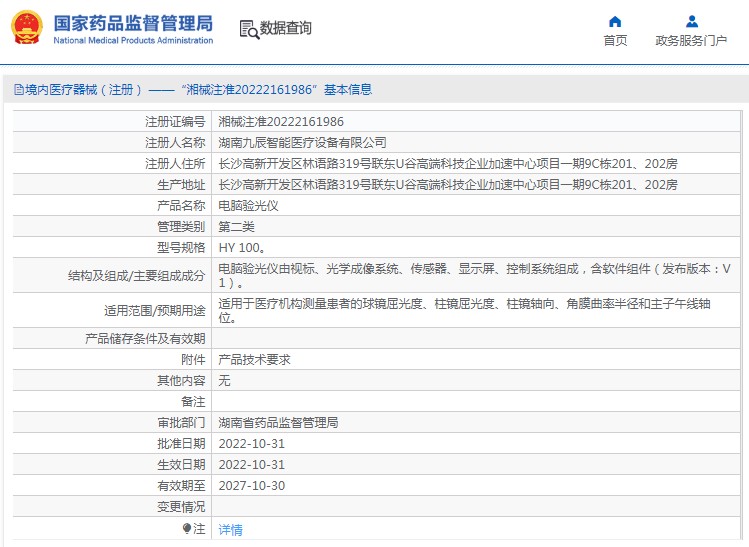Click product name value 电脑验光仪

[x=248, y=205]
